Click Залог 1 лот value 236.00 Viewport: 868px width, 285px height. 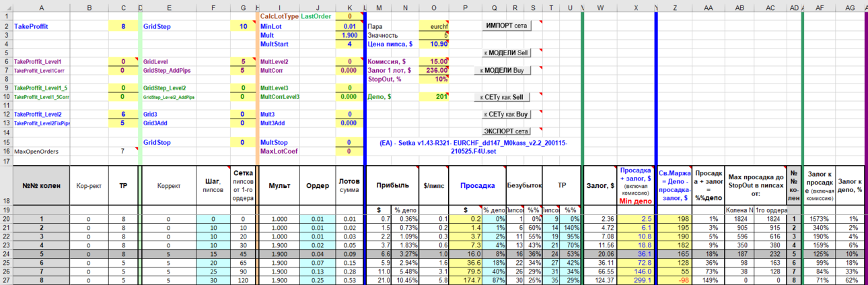(435, 70)
